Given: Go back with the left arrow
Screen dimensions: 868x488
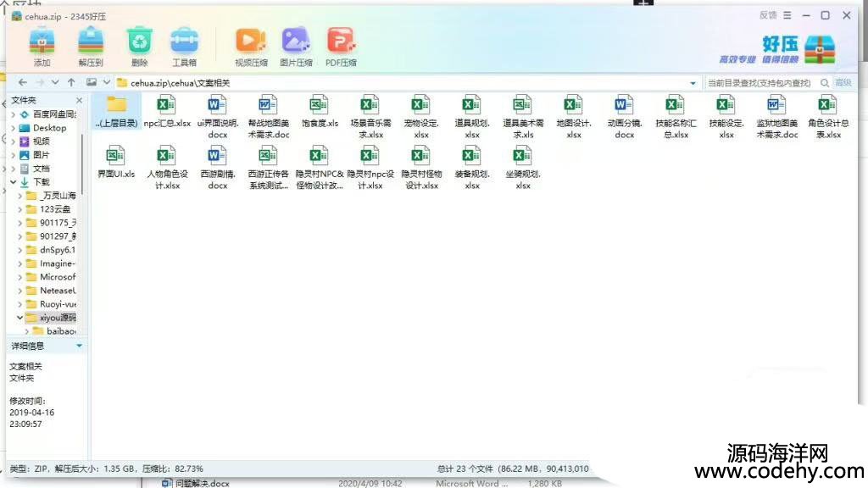Looking at the screenshot, I should coord(23,82).
